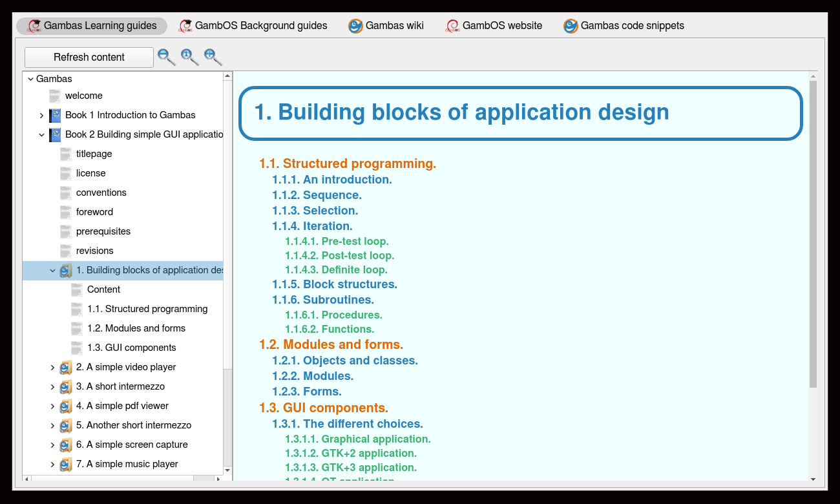Click the zoom out magnifier icon
840x504 pixels.
166,57
